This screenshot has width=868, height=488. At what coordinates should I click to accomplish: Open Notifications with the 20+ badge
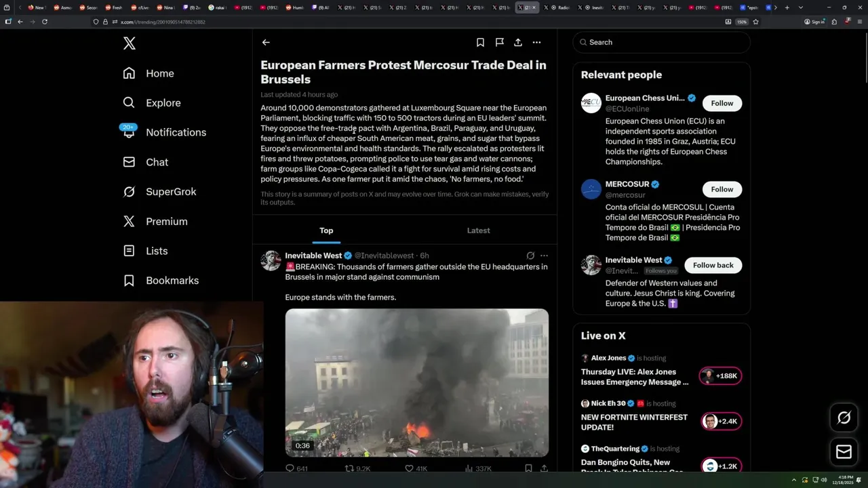tap(164, 132)
